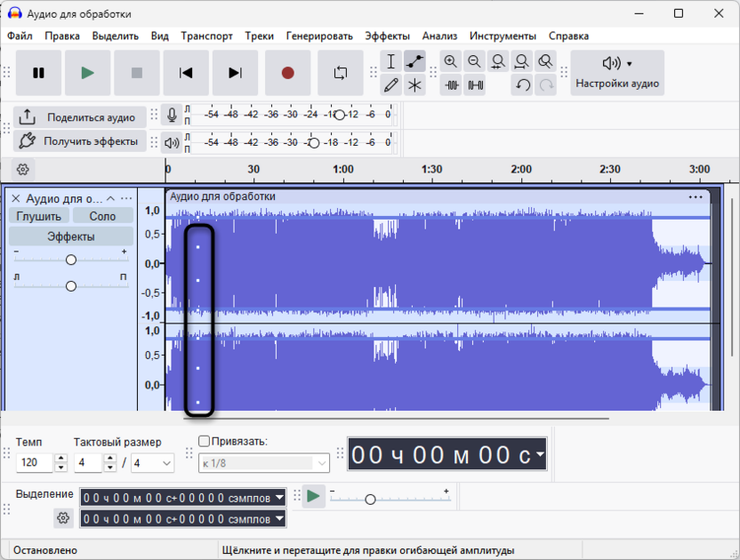Open the Инструменты menu
Screen dimensions: 740x560
(x=503, y=36)
